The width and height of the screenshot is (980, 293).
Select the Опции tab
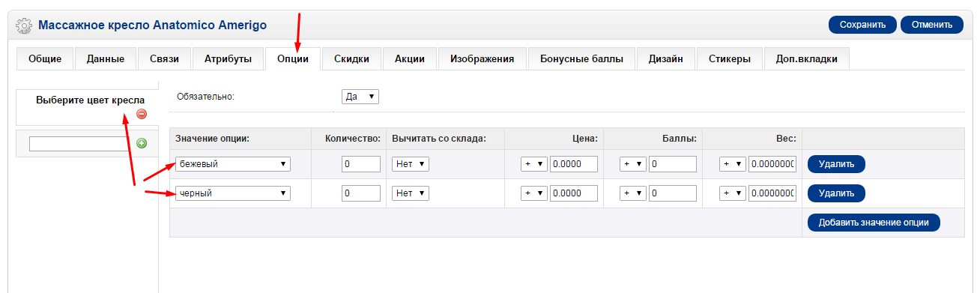pyautogui.click(x=293, y=59)
